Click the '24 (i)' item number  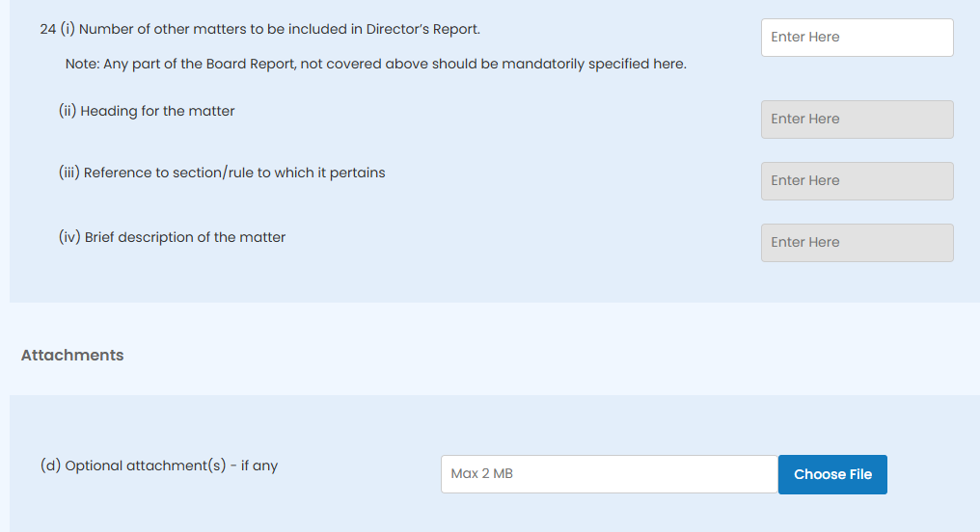click(x=57, y=30)
